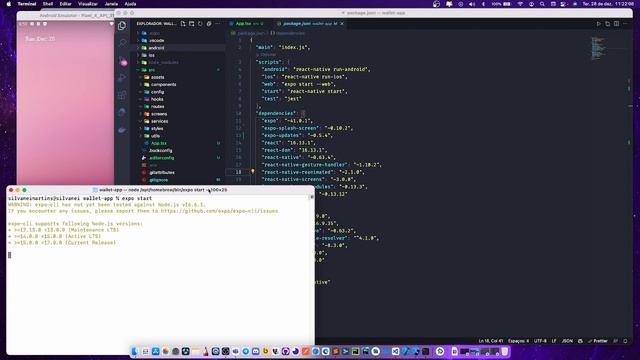640x360 pixels.
Task: Open the Apple menu
Action: (x=9, y=4)
